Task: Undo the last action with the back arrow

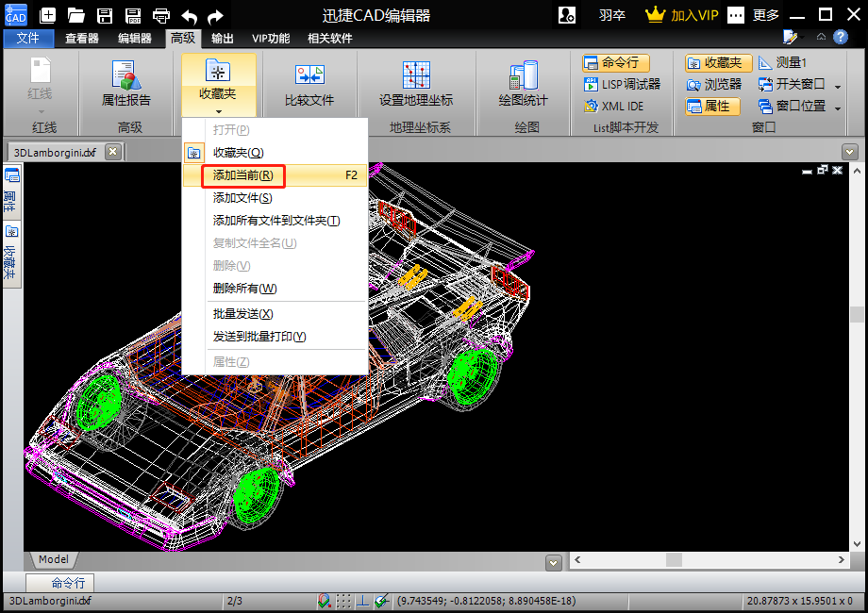Action: 190,16
